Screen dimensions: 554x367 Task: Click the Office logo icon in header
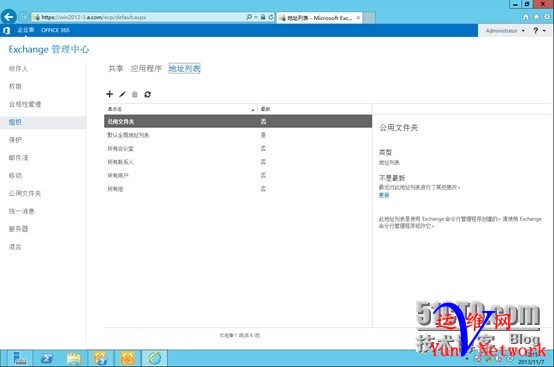[x=6, y=30]
